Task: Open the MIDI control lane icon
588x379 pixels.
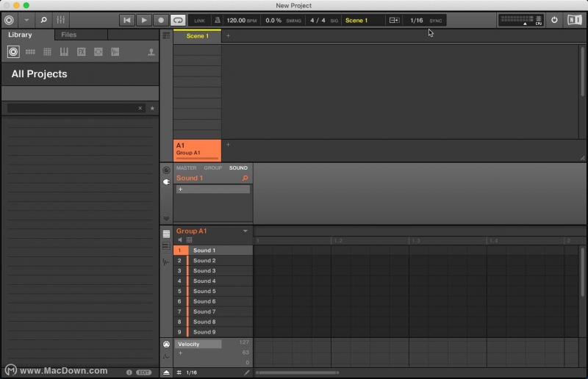Action: pyautogui.click(x=166, y=344)
